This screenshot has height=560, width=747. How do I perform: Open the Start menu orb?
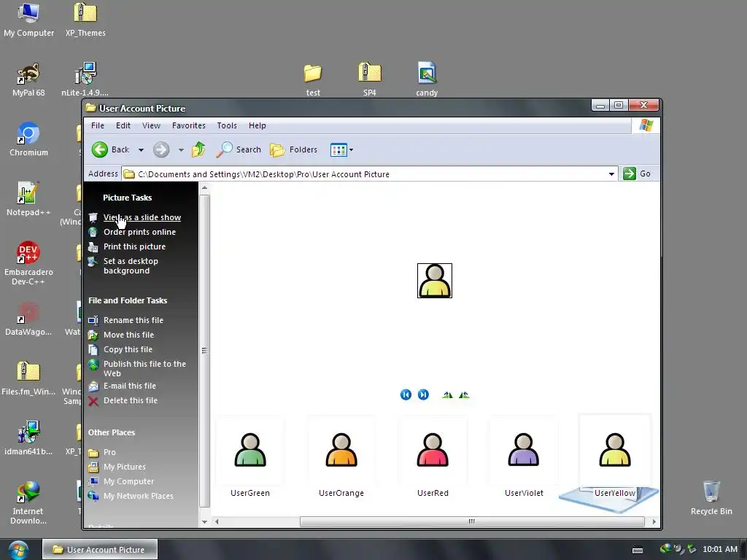tap(18, 550)
